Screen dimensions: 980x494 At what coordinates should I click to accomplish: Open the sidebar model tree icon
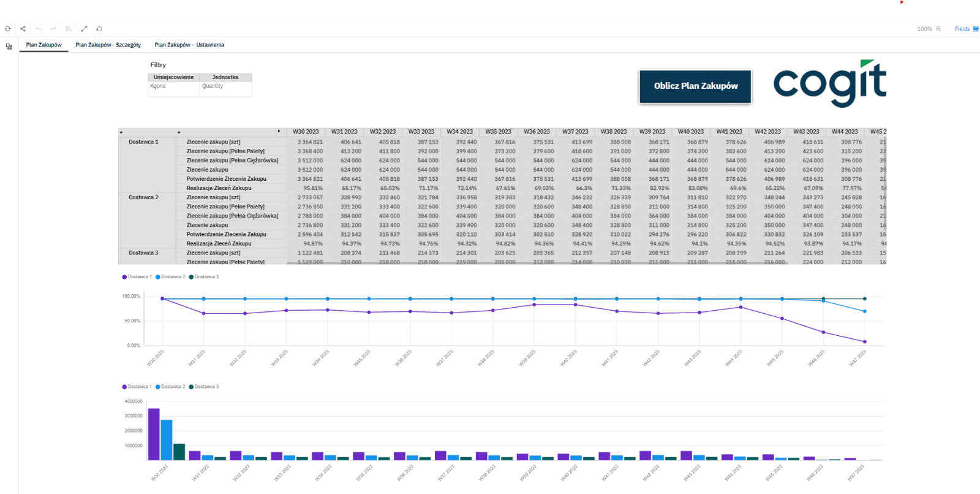9,47
